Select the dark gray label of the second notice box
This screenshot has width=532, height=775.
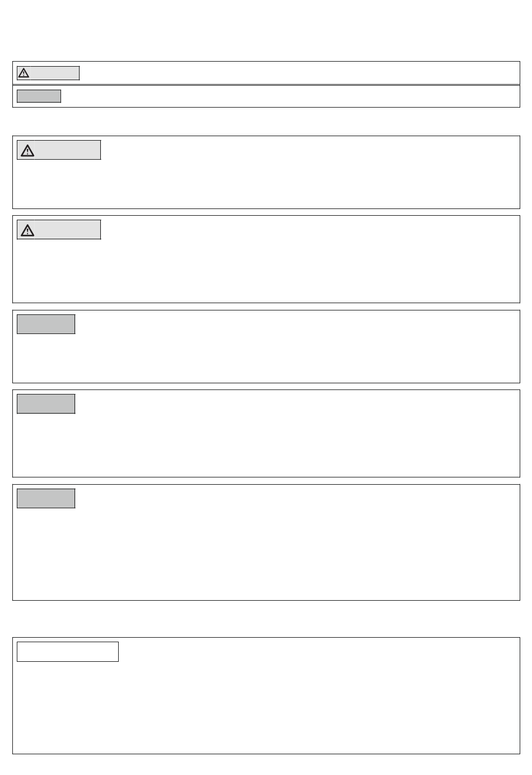[46, 403]
